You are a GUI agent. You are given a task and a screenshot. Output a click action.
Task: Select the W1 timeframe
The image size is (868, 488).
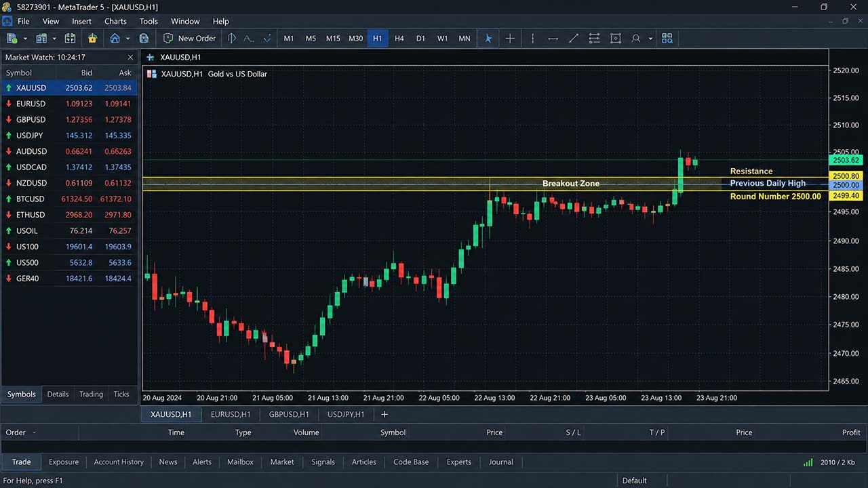[x=442, y=39]
